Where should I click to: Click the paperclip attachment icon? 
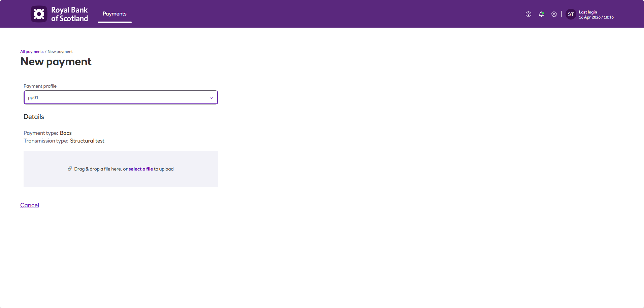tap(70, 168)
